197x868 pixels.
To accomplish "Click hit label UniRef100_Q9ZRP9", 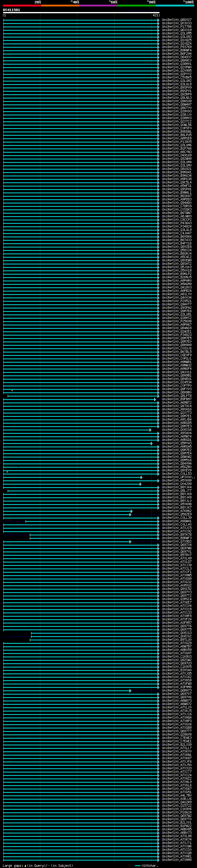I will tap(177, 94).
